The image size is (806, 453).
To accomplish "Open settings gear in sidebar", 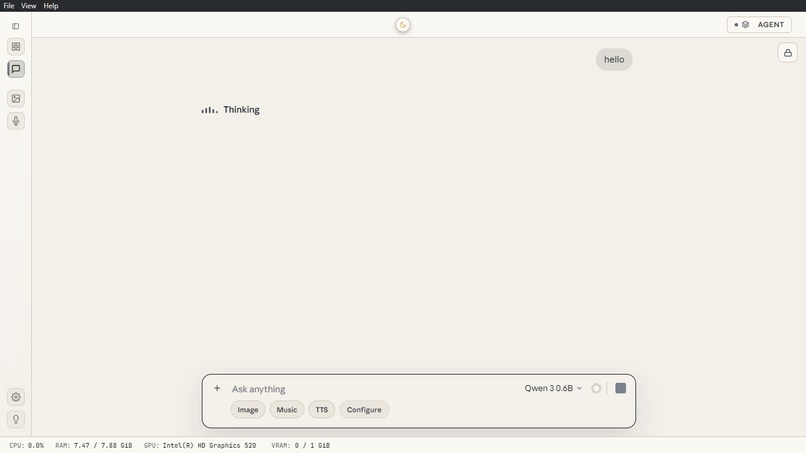I will 16,397.
